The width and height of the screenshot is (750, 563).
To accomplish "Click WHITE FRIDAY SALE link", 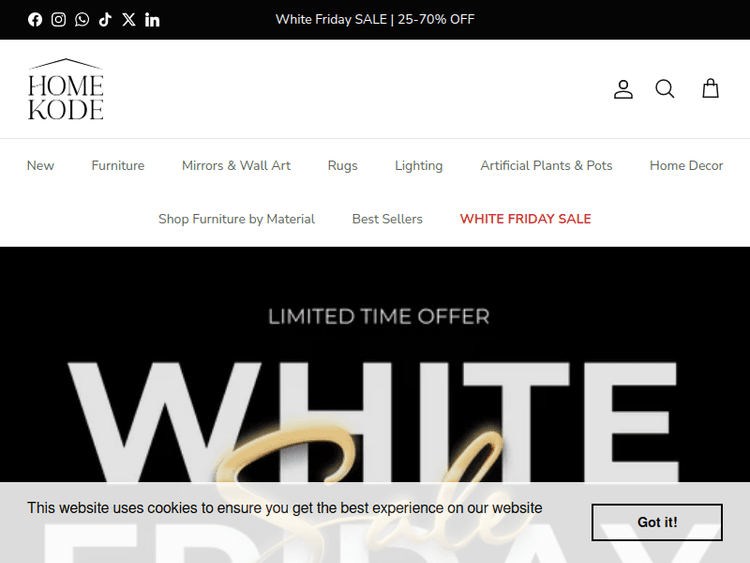I will [x=525, y=219].
